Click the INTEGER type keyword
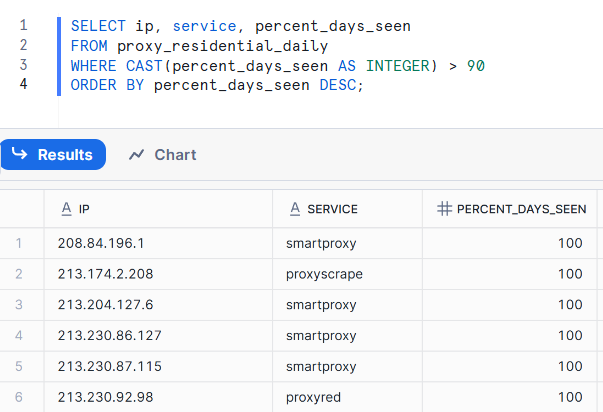603x412 pixels. click(398, 66)
